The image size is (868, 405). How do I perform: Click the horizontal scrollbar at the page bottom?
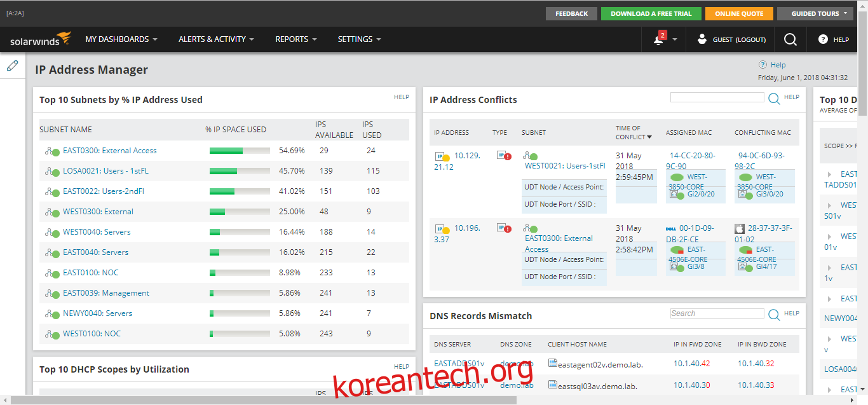264,401
